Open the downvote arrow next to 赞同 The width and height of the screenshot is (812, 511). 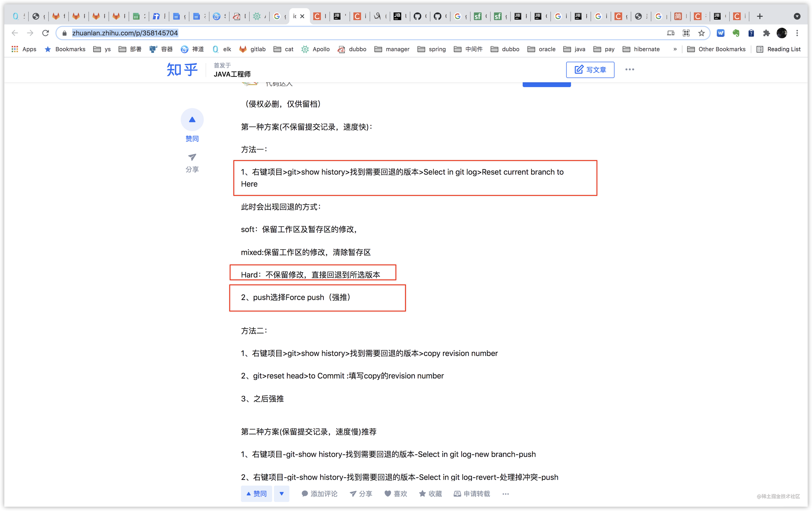point(282,494)
